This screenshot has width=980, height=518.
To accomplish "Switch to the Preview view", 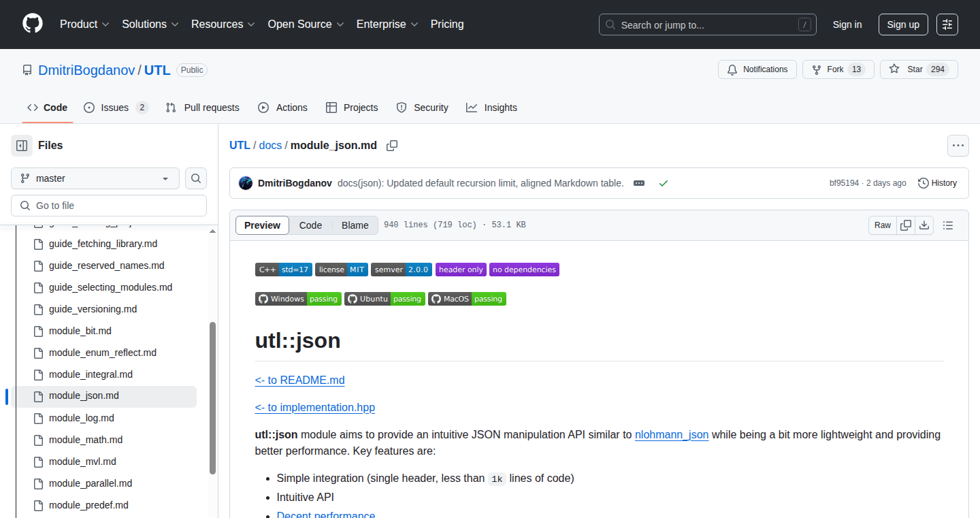I will (262, 225).
